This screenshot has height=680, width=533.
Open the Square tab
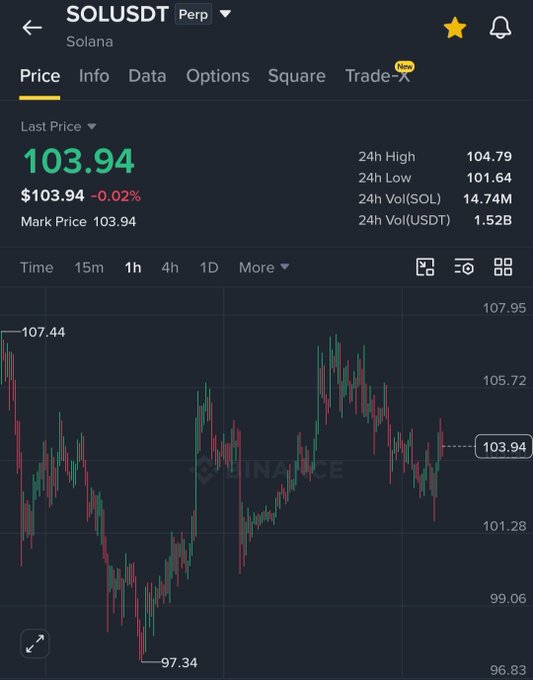[x=297, y=76]
